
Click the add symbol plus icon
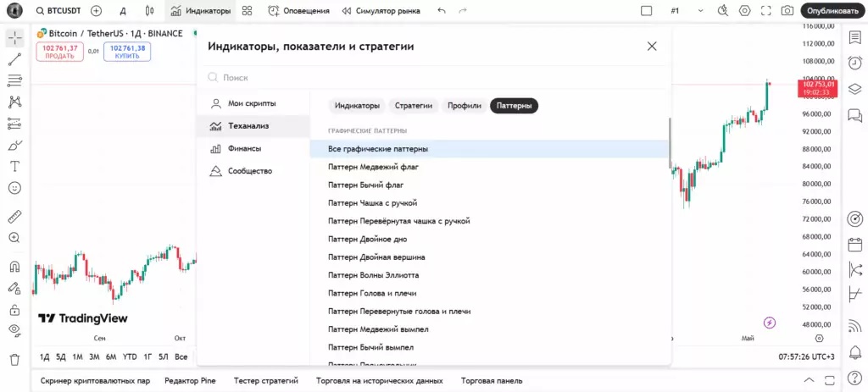click(97, 10)
